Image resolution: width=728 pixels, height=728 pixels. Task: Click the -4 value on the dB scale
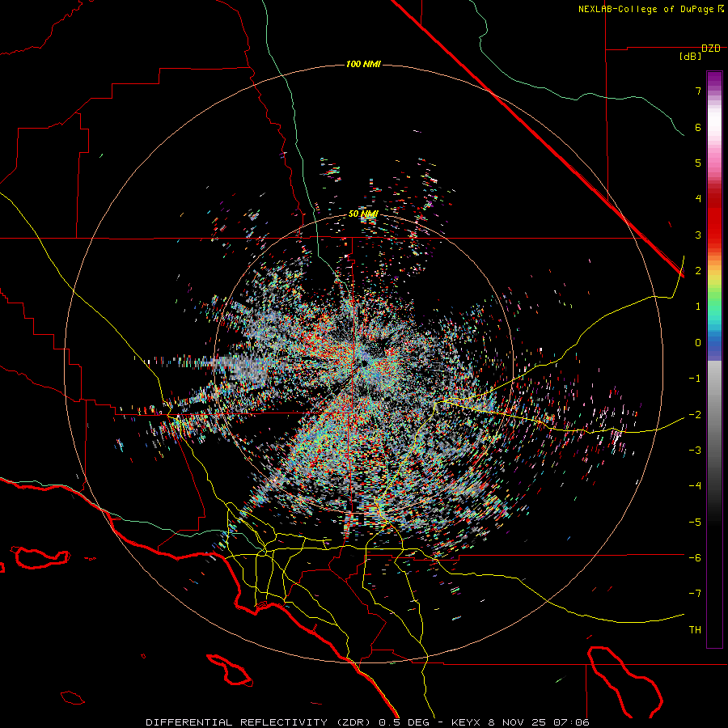[x=695, y=486]
